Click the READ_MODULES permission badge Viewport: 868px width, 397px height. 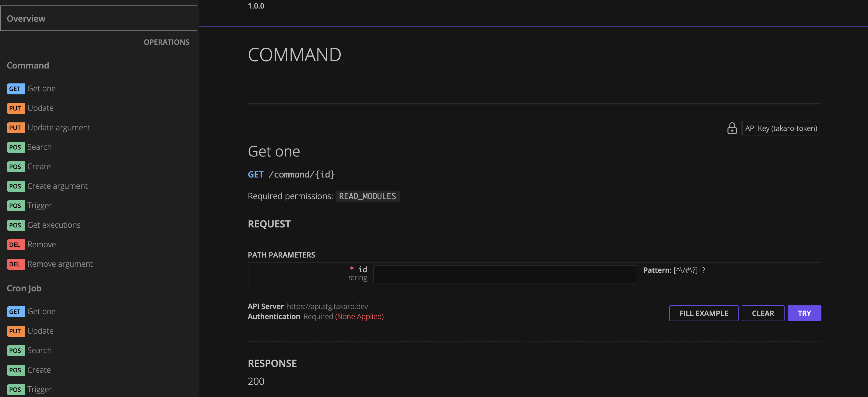(x=367, y=196)
